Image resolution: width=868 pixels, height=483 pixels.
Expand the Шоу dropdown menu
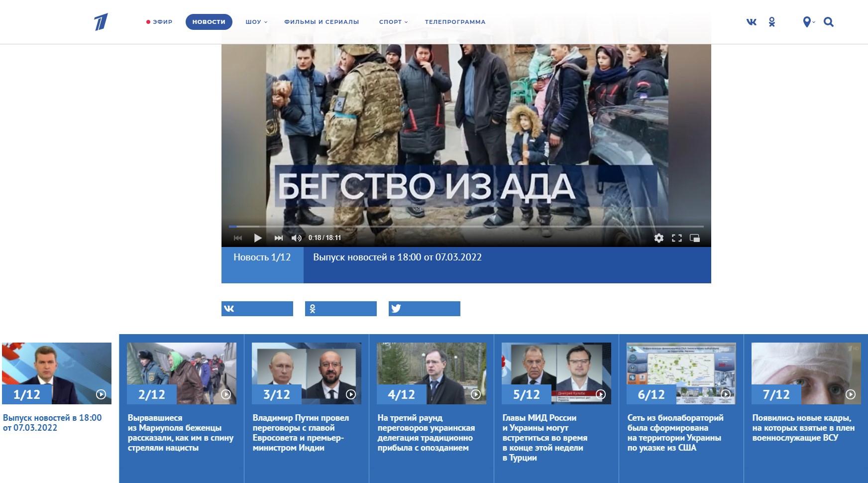(256, 22)
